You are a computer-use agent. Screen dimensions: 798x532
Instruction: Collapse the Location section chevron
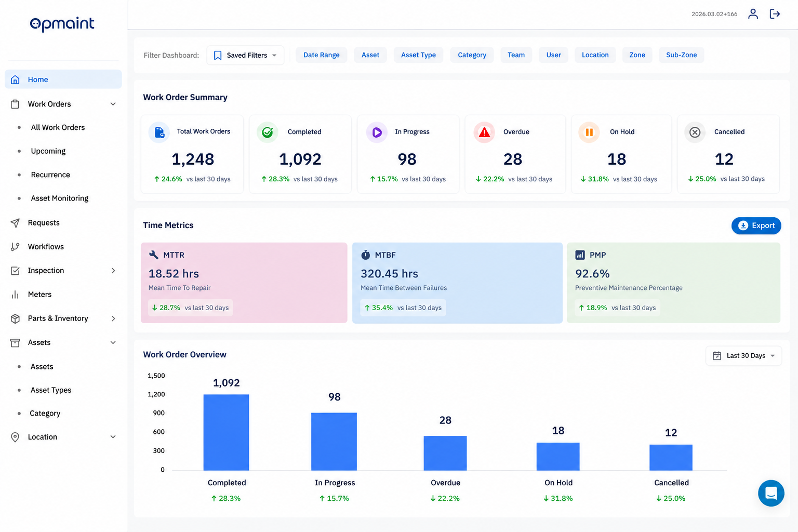(x=113, y=437)
